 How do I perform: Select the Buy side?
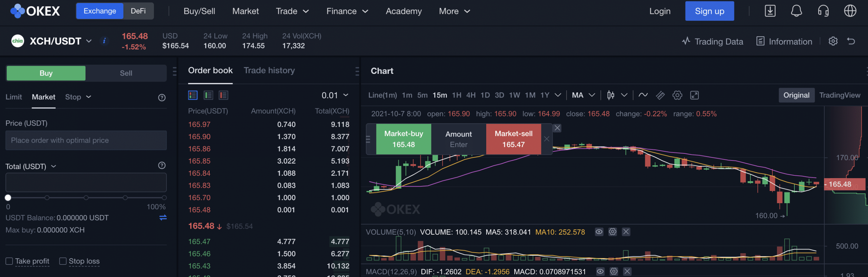pyautogui.click(x=46, y=73)
